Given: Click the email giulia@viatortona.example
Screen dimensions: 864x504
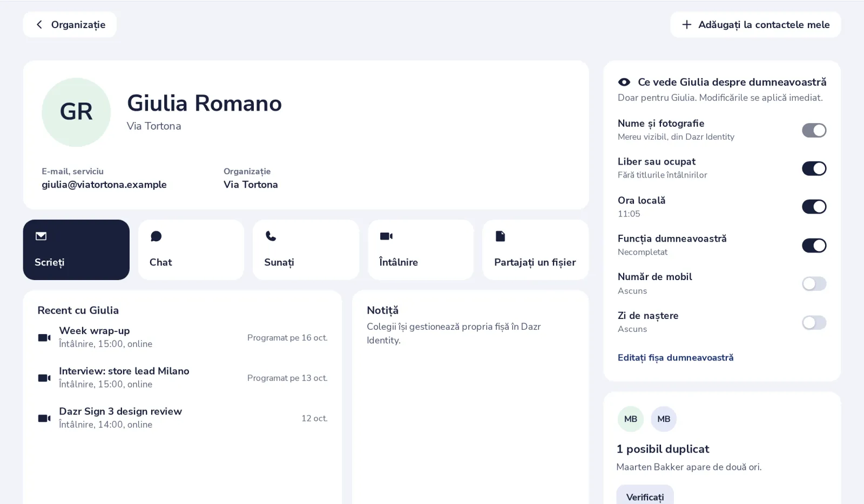Looking at the screenshot, I should coord(104,185).
